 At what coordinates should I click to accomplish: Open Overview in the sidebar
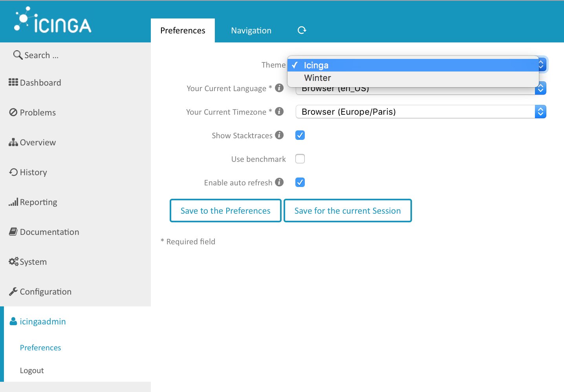tap(75, 142)
